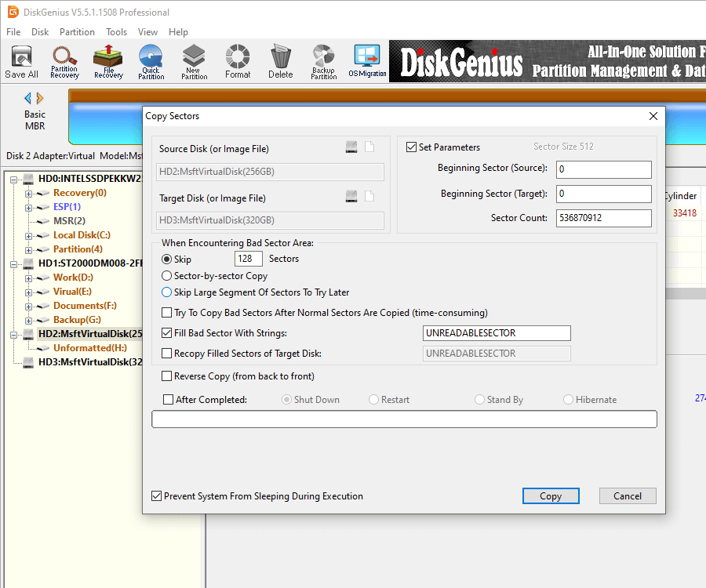Open the Disk menu
The width and height of the screenshot is (706, 588).
point(40,32)
